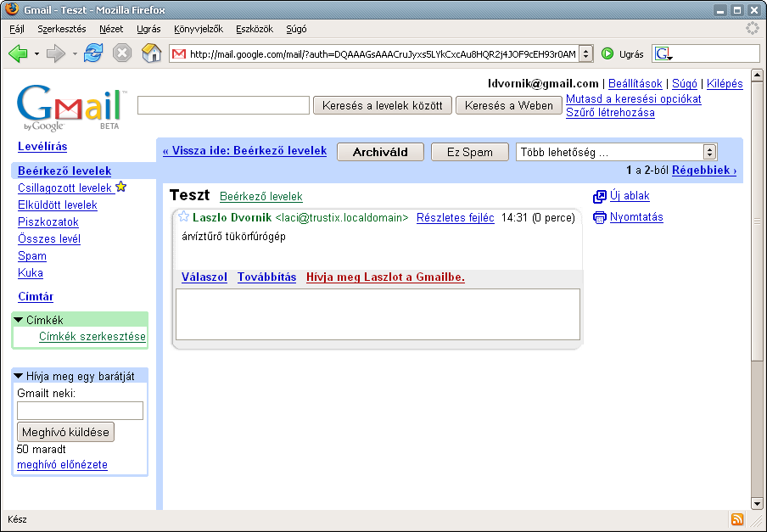
Task: Click Részletes fejléc link
Action: coord(456,217)
